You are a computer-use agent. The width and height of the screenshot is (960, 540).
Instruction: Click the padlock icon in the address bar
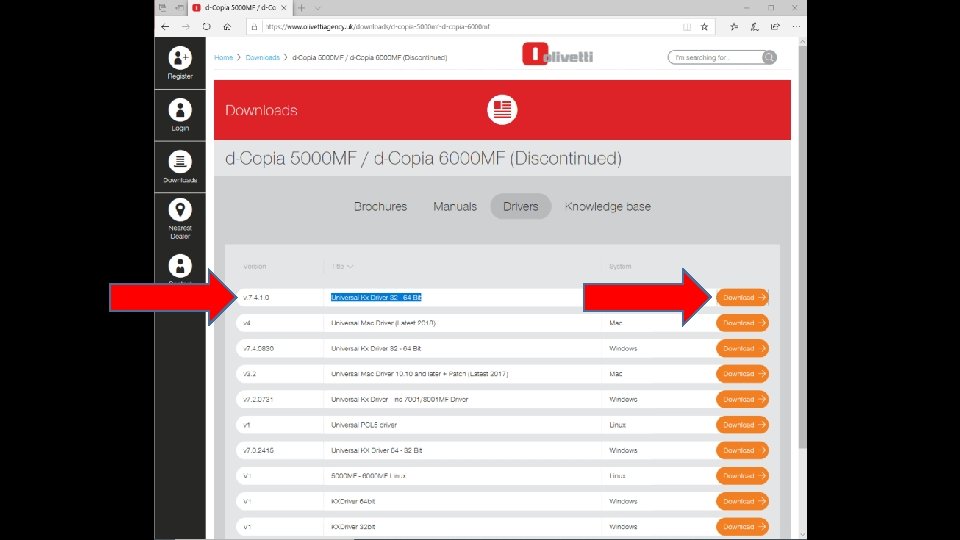[255, 27]
